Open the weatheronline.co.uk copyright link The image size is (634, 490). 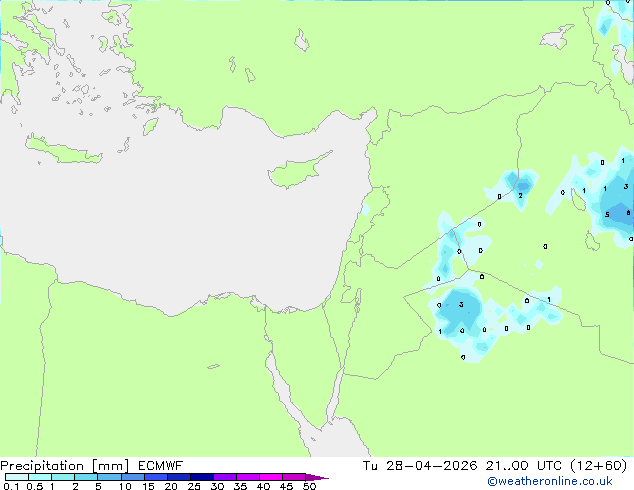[x=550, y=481]
